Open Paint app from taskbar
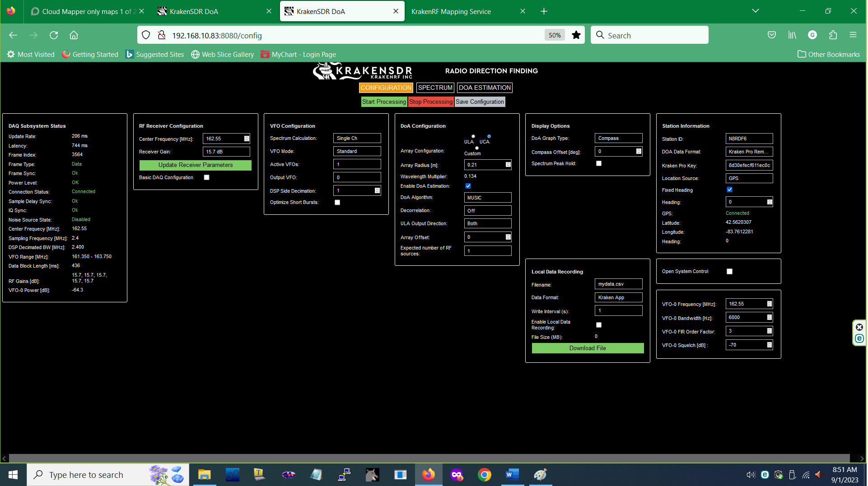This screenshot has width=868, height=486. (x=540, y=475)
